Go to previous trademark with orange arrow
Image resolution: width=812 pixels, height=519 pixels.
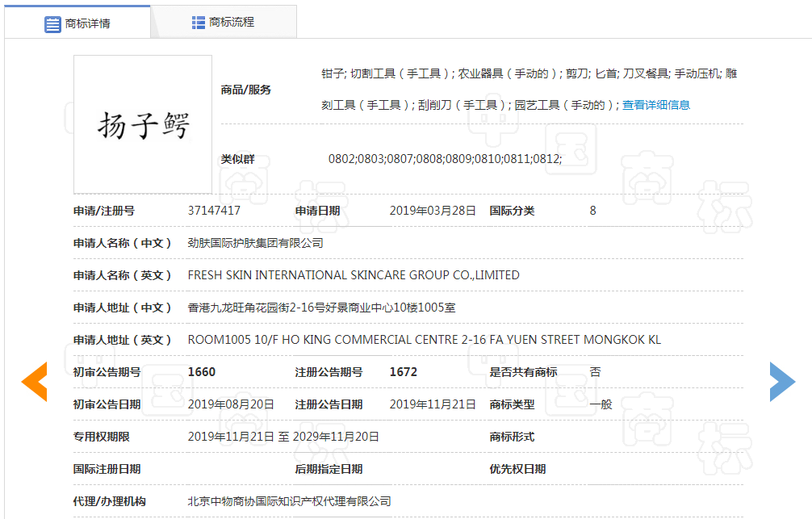34,382
